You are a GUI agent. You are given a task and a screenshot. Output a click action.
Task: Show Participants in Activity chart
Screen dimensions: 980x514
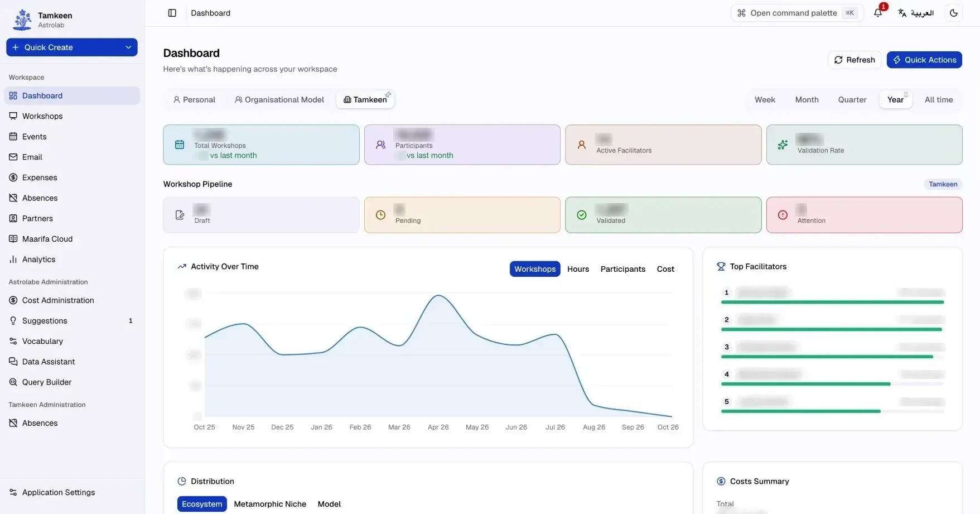pyautogui.click(x=622, y=269)
